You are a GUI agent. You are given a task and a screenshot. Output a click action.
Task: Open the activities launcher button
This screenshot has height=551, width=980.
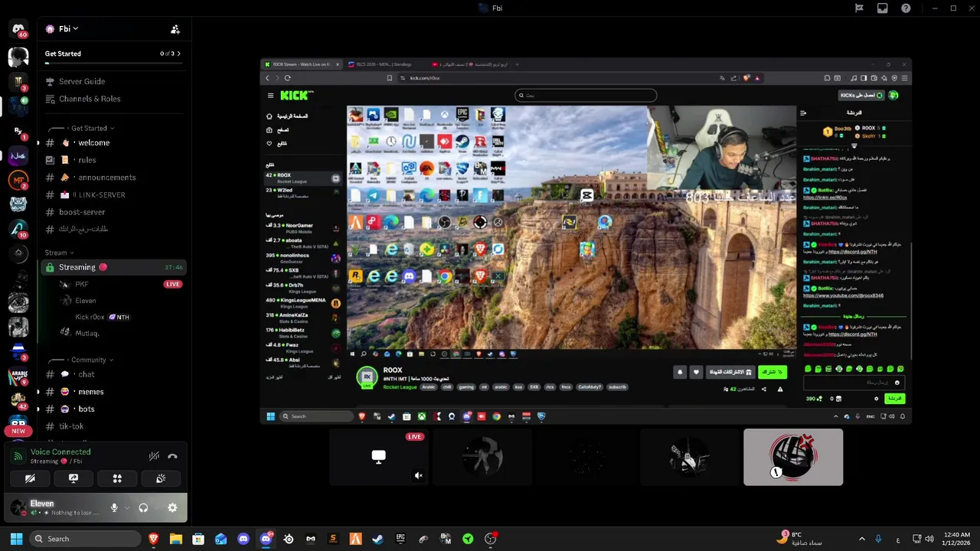pyautogui.click(x=117, y=478)
